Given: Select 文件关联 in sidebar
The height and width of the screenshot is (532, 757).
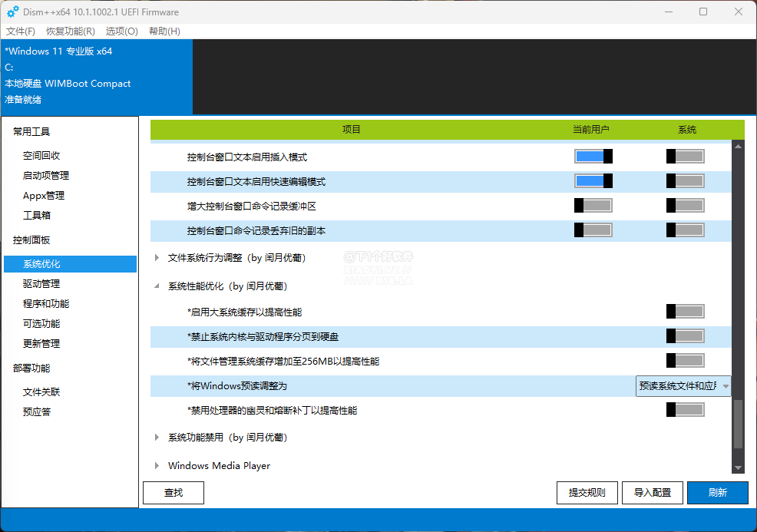Looking at the screenshot, I should pyautogui.click(x=41, y=392).
